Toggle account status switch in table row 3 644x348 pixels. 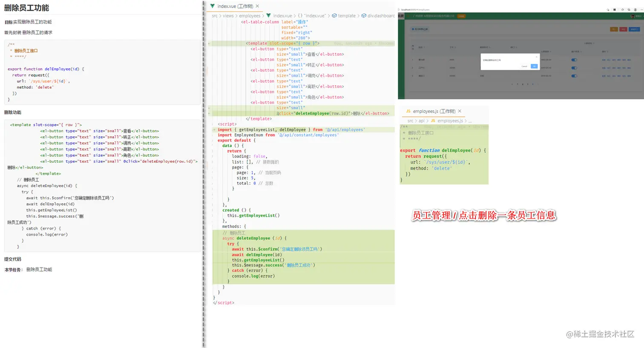pos(574,76)
